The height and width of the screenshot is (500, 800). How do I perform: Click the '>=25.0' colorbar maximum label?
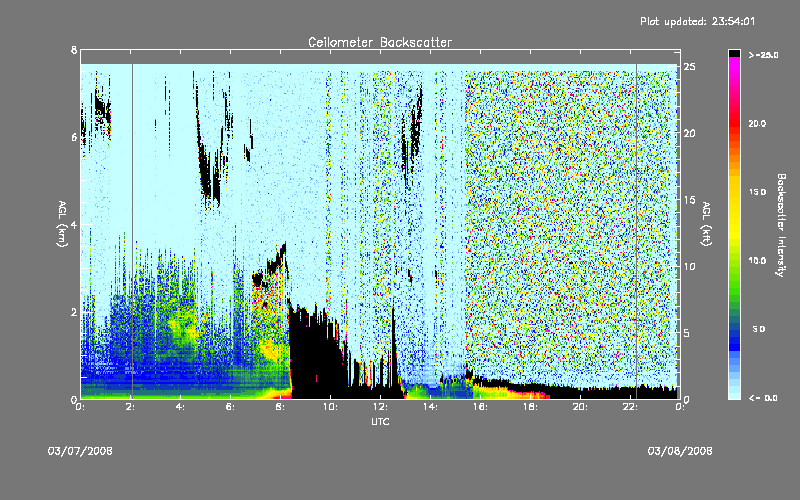(764, 55)
